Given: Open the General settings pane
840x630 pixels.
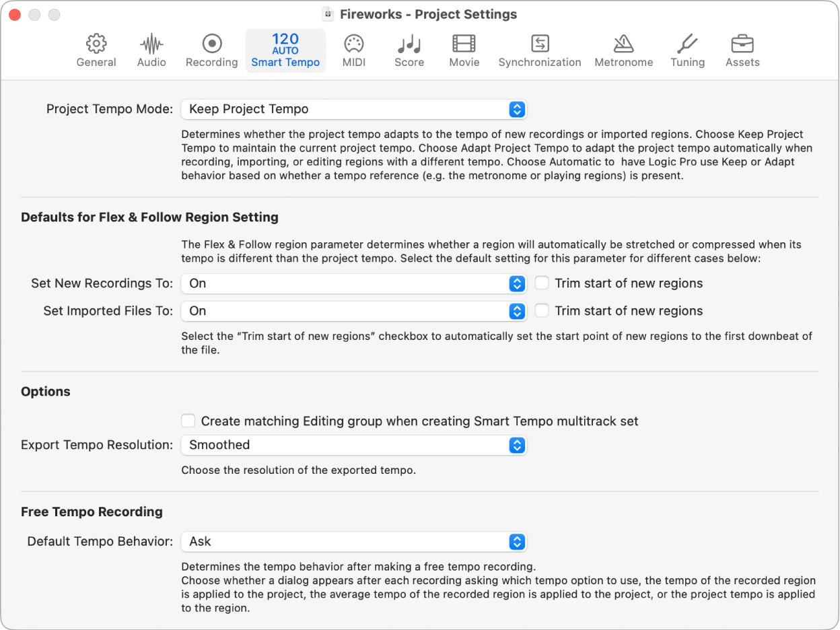Looking at the screenshot, I should 96,50.
